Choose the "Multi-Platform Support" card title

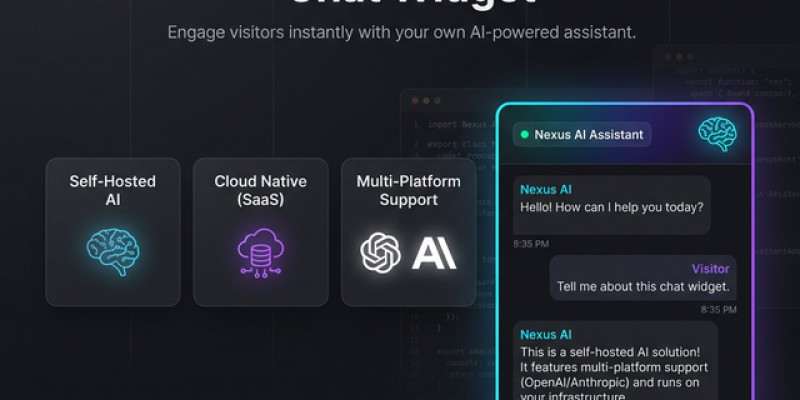408,191
